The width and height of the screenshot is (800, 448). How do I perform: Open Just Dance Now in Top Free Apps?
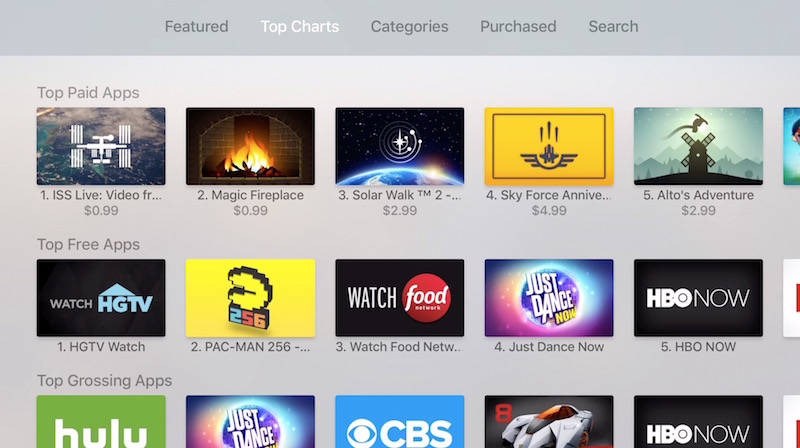point(549,298)
